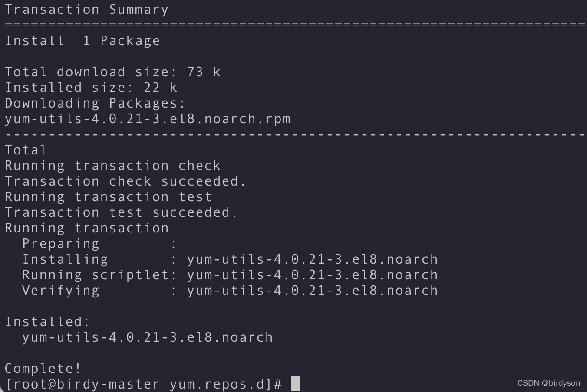
Task: Click the Transaction Summary heading
Action: click(86, 10)
